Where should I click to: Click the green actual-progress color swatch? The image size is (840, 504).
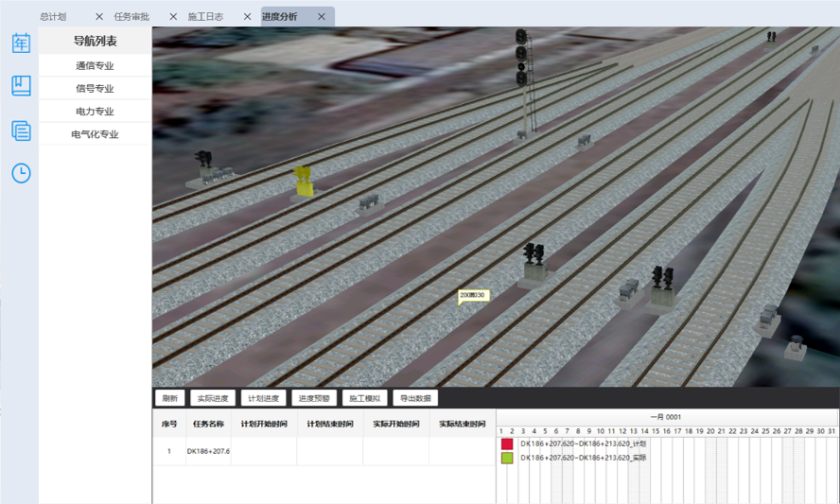pyautogui.click(x=507, y=458)
